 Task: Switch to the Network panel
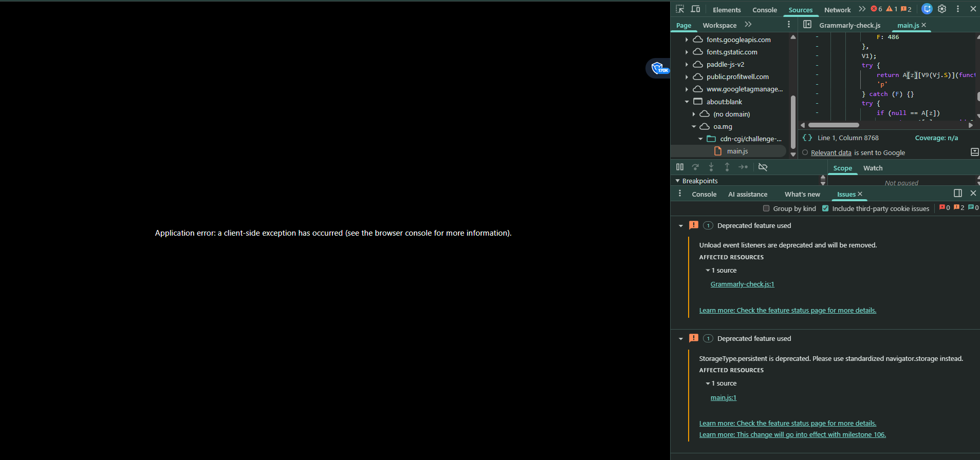click(838, 10)
